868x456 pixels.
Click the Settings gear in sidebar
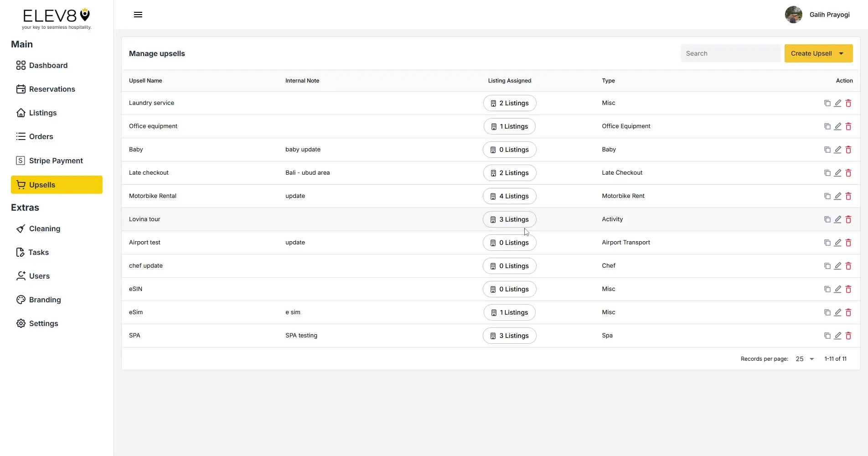click(x=21, y=323)
